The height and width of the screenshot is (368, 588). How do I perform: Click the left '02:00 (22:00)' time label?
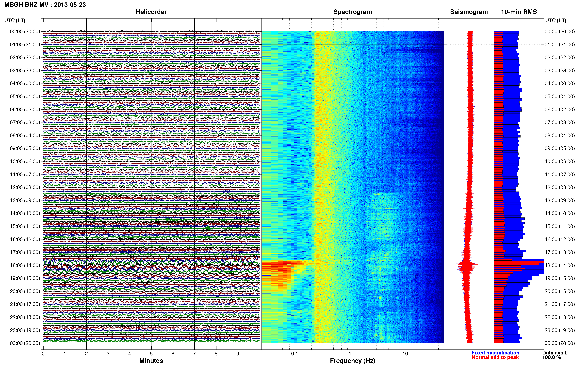25,57
